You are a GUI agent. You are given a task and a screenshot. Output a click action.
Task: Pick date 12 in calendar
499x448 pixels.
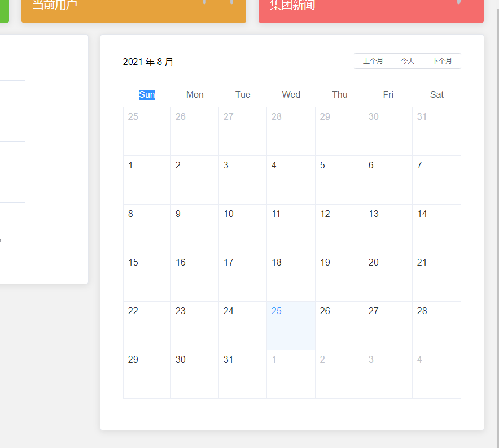coord(340,229)
